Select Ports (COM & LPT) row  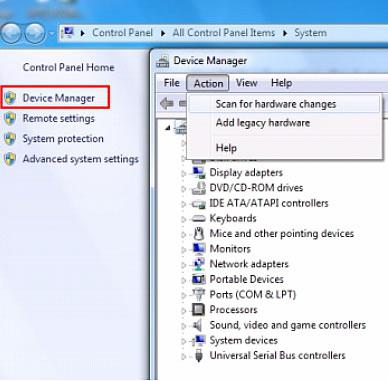(252, 294)
